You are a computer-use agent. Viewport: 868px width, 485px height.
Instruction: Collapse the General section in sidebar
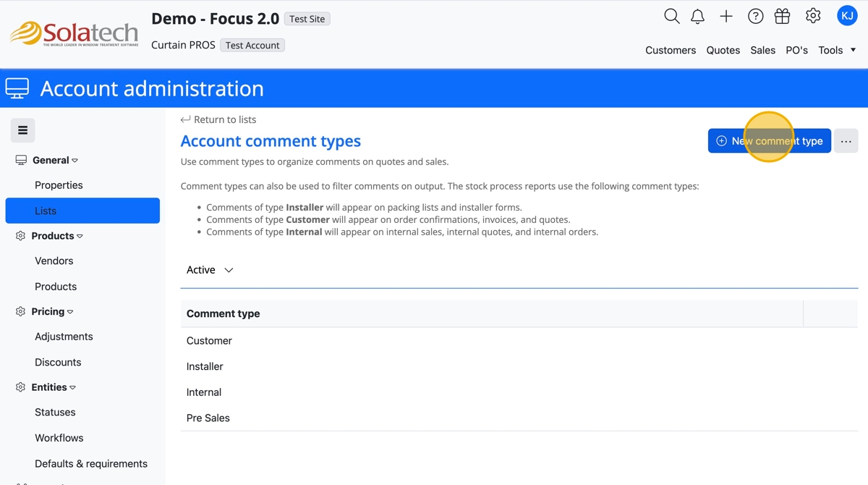tap(55, 160)
